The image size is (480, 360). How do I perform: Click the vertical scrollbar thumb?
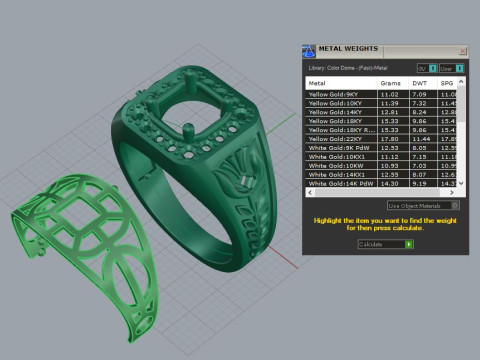(x=461, y=104)
